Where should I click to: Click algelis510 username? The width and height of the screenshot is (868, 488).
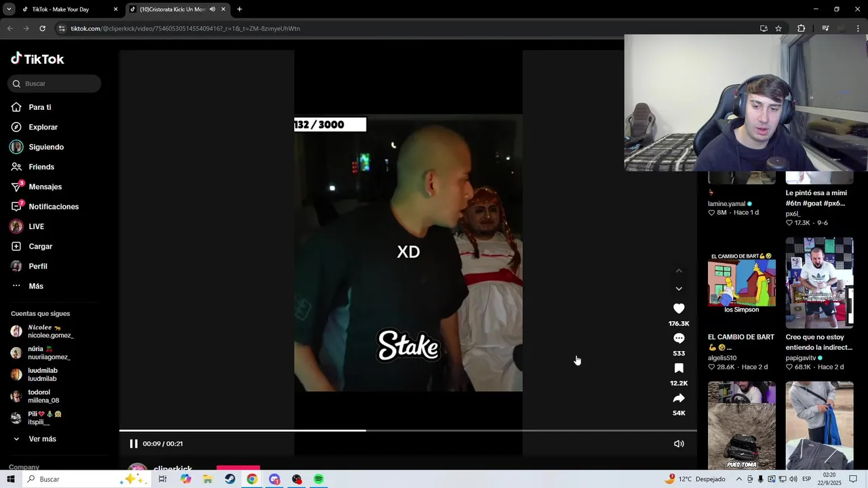[722, 358]
